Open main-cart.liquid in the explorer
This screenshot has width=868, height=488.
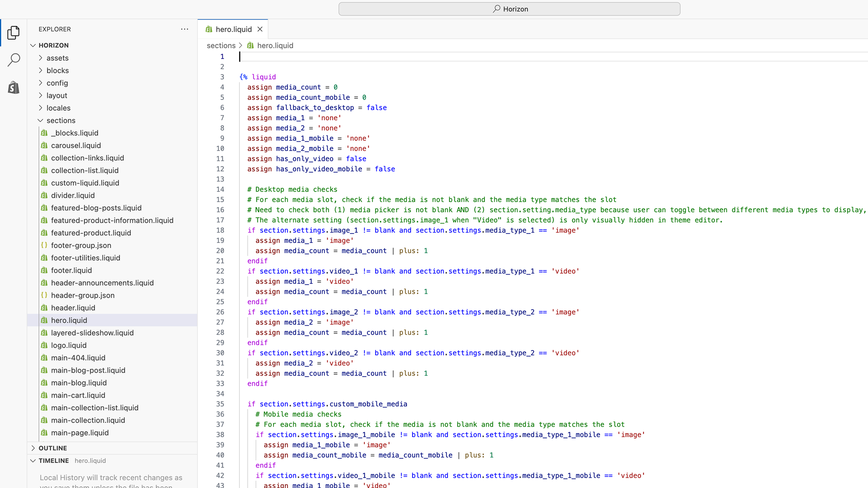(x=78, y=395)
